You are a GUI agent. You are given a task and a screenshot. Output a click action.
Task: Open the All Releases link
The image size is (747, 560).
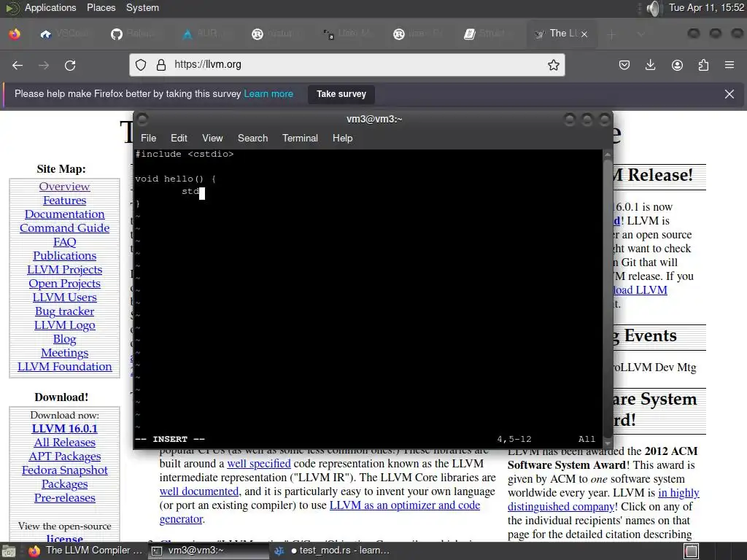tap(64, 443)
